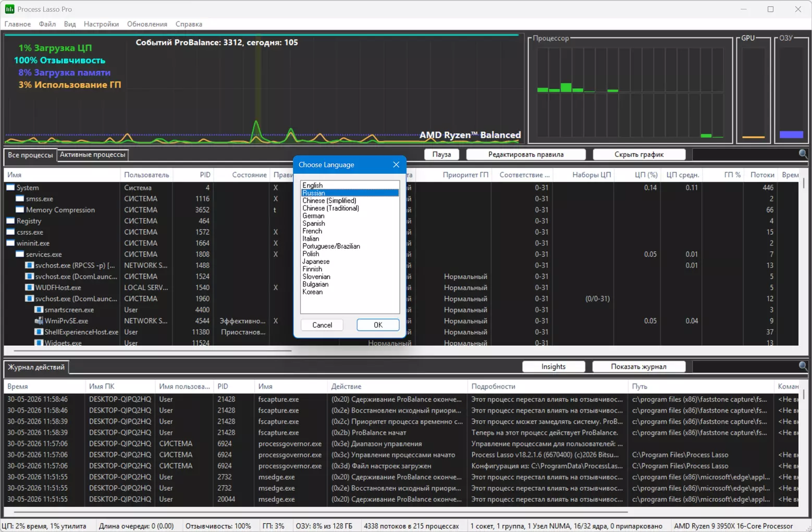This screenshot has width=812, height=532.
Task: Open the Insights button
Action: pos(553,367)
